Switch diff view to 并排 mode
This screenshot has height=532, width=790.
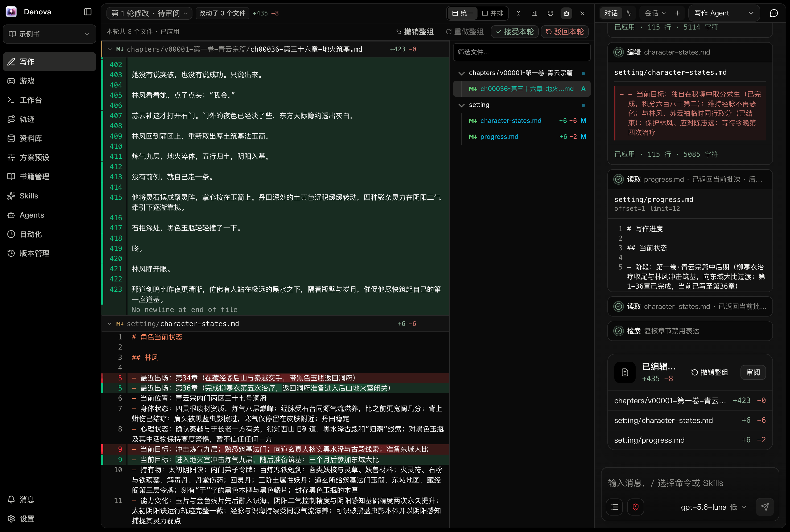(492, 13)
